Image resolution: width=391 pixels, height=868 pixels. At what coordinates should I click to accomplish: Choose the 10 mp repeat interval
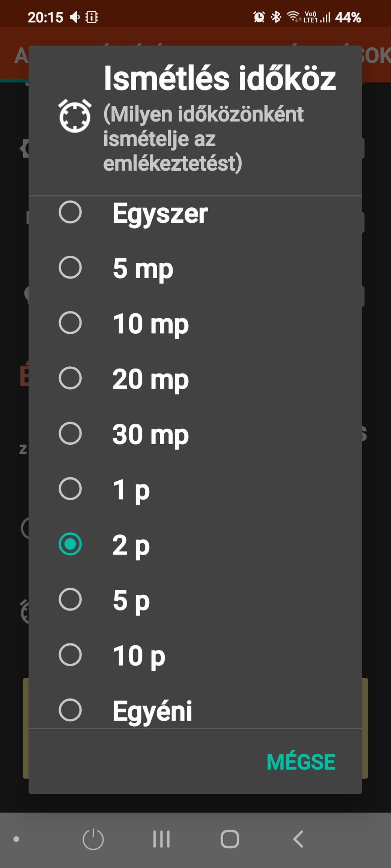195,323
